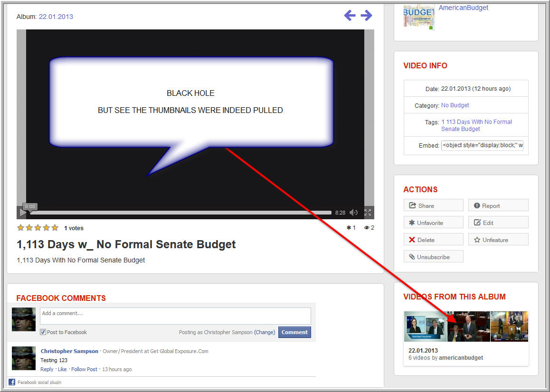Viewport: 550px width, 392px height.
Task: Unsubscribe from this channel
Action: coord(433,257)
